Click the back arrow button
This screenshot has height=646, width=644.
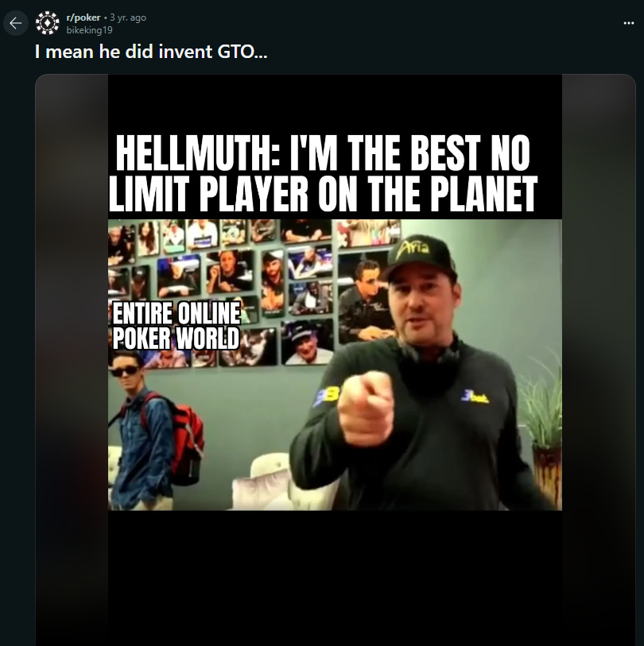(x=15, y=23)
